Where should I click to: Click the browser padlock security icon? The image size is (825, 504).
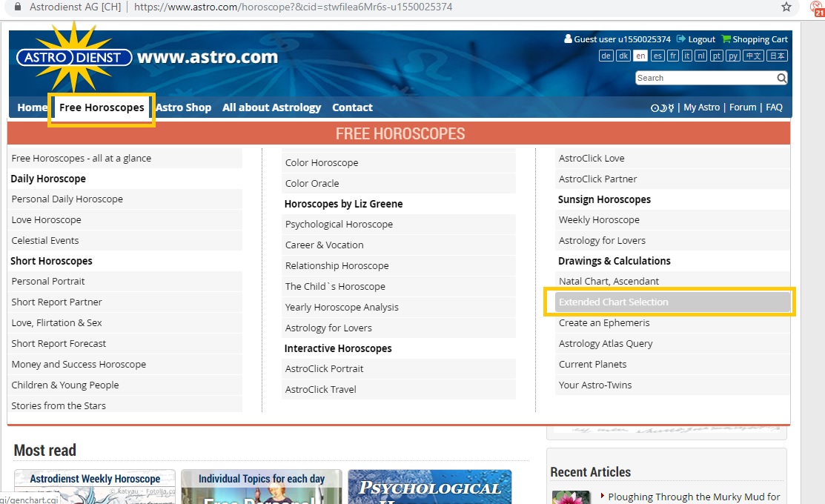coord(18,7)
